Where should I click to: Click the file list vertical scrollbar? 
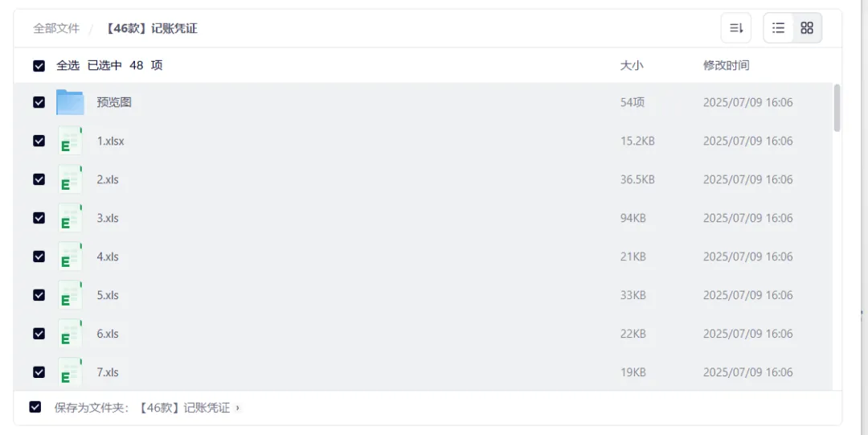pyautogui.click(x=837, y=108)
